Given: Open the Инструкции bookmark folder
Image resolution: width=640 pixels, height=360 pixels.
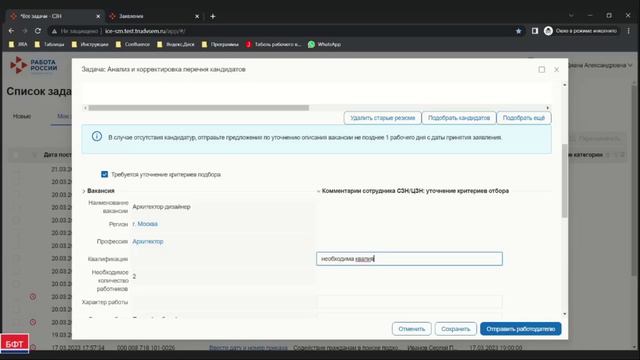Looking at the screenshot, I should click(90, 44).
